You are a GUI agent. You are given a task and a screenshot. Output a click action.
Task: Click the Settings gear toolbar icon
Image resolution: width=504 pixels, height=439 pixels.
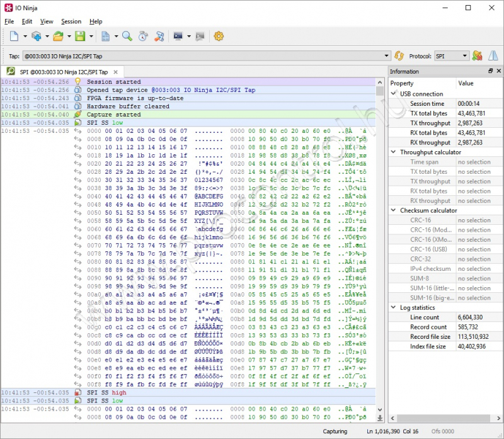coord(219,36)
